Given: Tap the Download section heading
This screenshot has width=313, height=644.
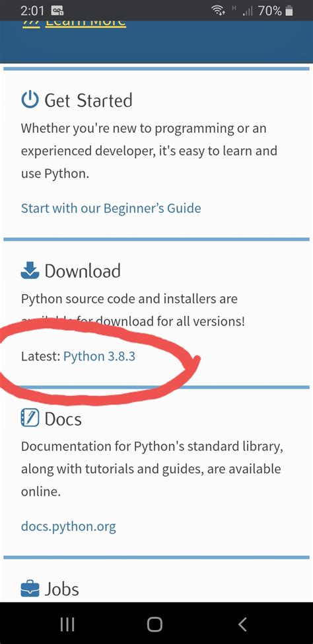Looking at the screenshot, I should click(x=83, y=270).
